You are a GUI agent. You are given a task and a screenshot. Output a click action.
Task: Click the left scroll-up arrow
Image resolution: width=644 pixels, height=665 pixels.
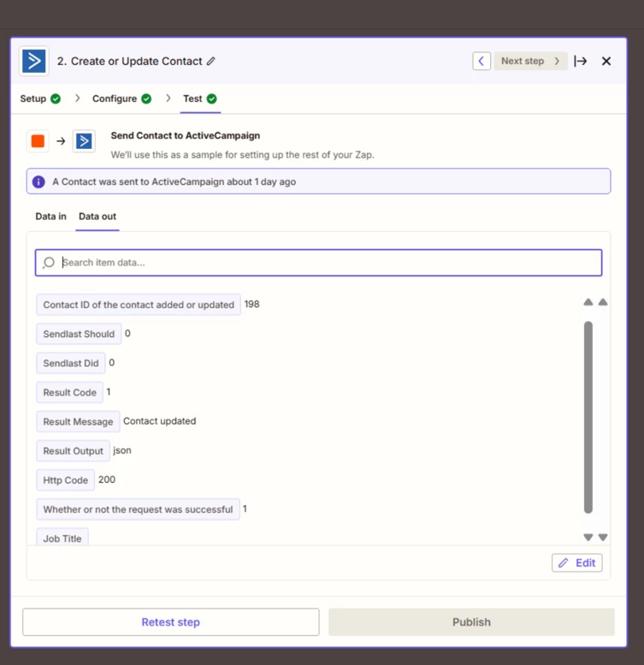[588, 302]
